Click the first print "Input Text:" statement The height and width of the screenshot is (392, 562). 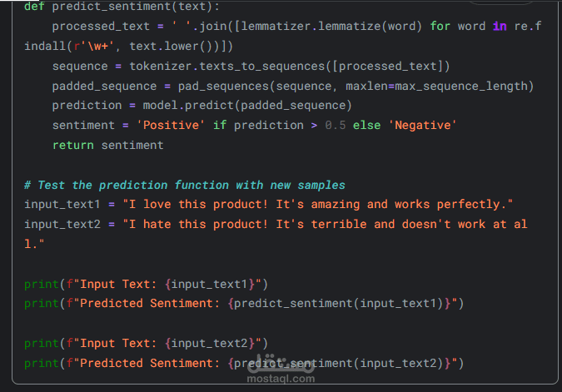(x=146, y=283)
